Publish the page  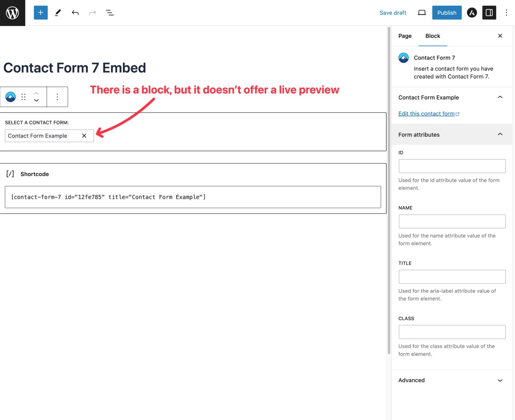(447, 13)
